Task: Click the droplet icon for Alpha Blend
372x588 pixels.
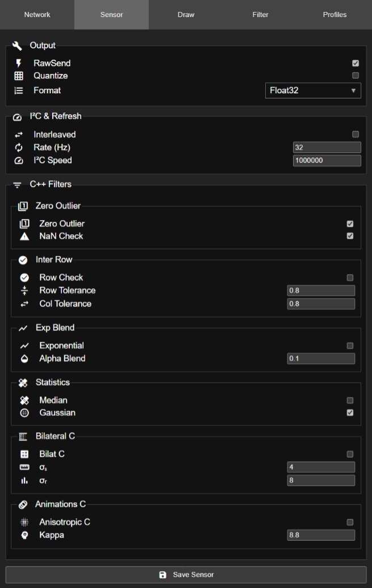Action: (24, 359)
